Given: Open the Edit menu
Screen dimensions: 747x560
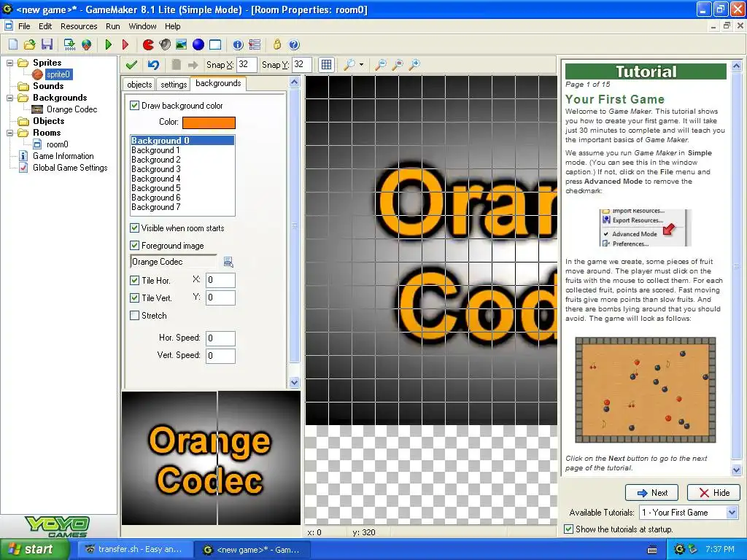Looking at the screenshot, I should point(45,26).
